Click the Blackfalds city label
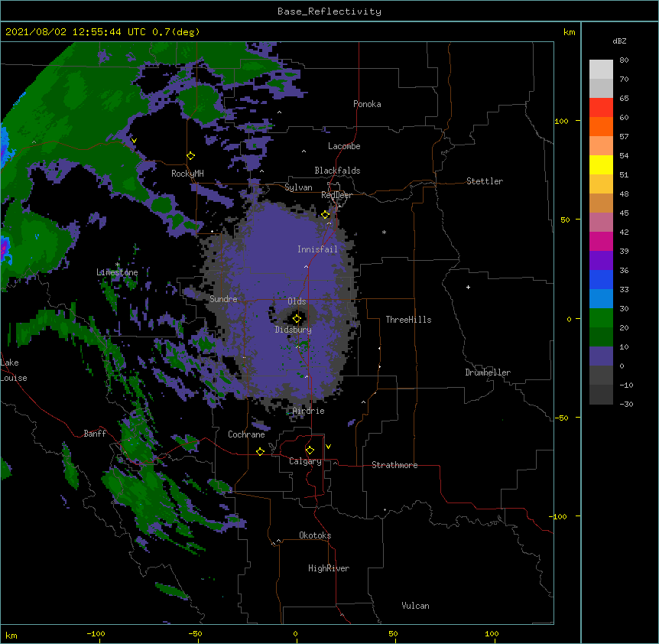Image resolution: width=659 pixels, height=644 pixels. [x=337, y=171]
